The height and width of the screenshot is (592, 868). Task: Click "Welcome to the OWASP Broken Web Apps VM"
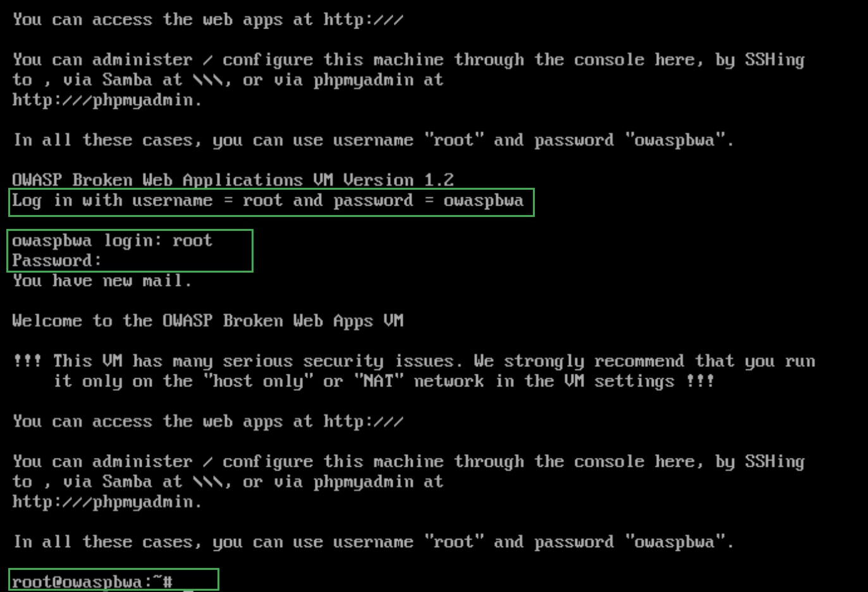pos(207,321)
